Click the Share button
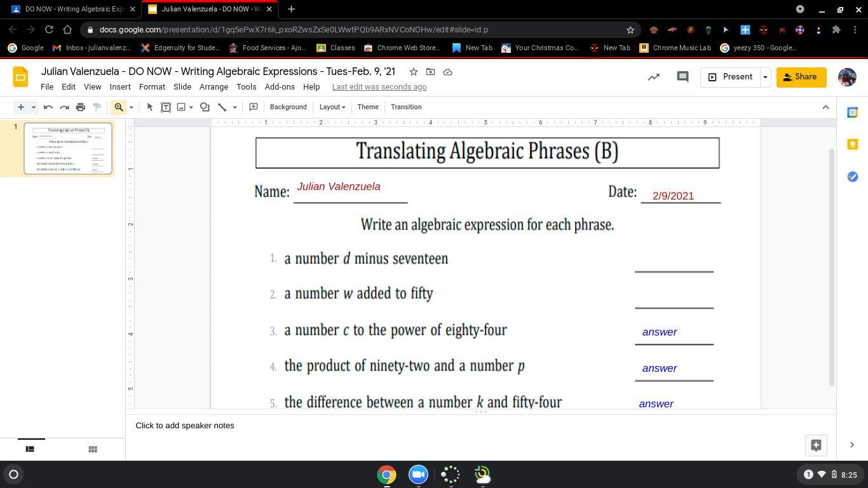The width and height of the screenshot is (868, 488). [801, 77]
